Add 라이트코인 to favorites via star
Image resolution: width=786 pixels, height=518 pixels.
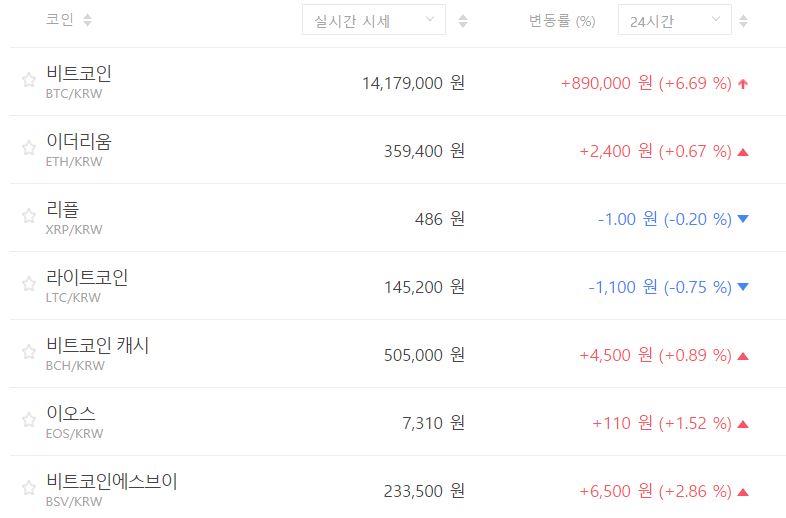pyautogui.click(x=29, y=285)
